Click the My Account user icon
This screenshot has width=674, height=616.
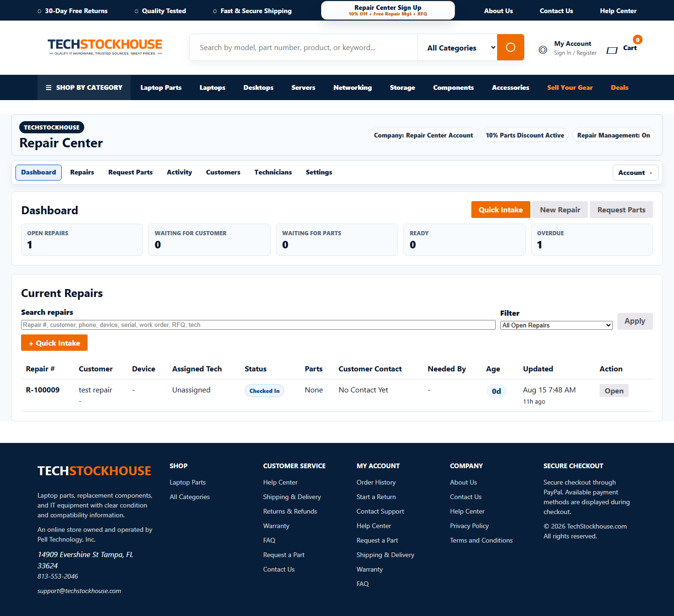(543, 50)
